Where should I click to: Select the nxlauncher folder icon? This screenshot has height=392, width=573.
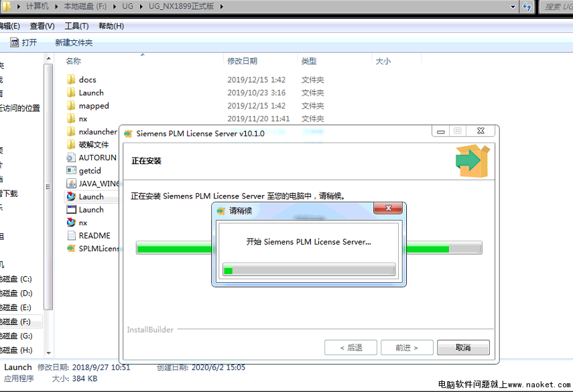click(x=71, y=131)
